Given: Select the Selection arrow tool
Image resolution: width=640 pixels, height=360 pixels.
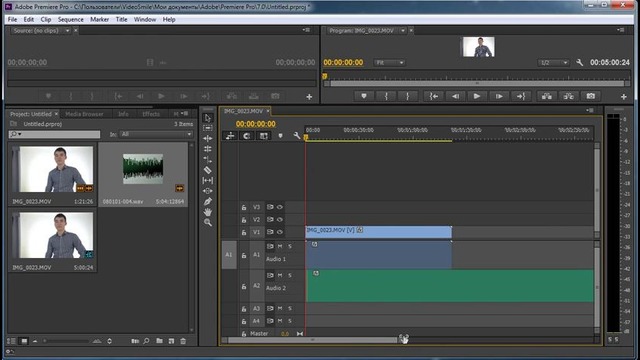Looking at the screenshot, I should 208,118.
